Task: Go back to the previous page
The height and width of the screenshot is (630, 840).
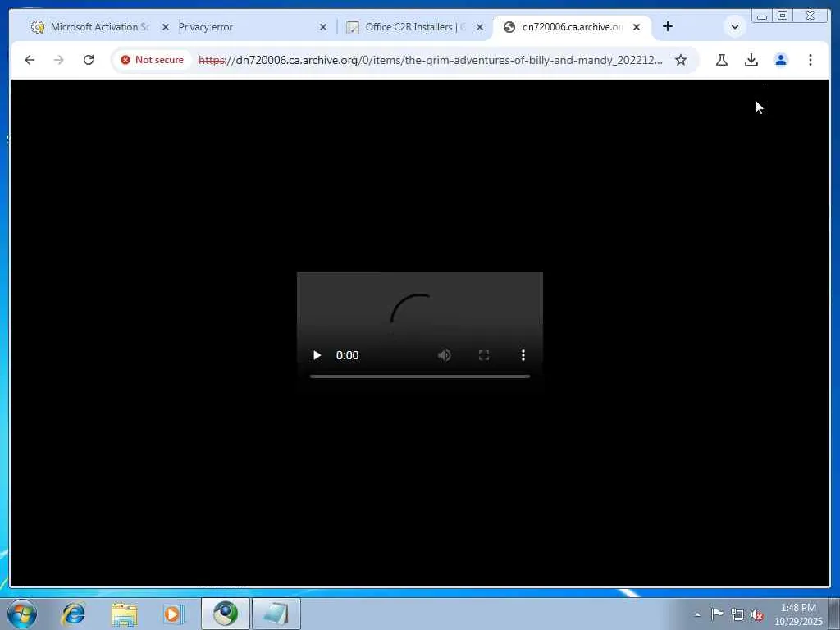Action: pos(30,60)
